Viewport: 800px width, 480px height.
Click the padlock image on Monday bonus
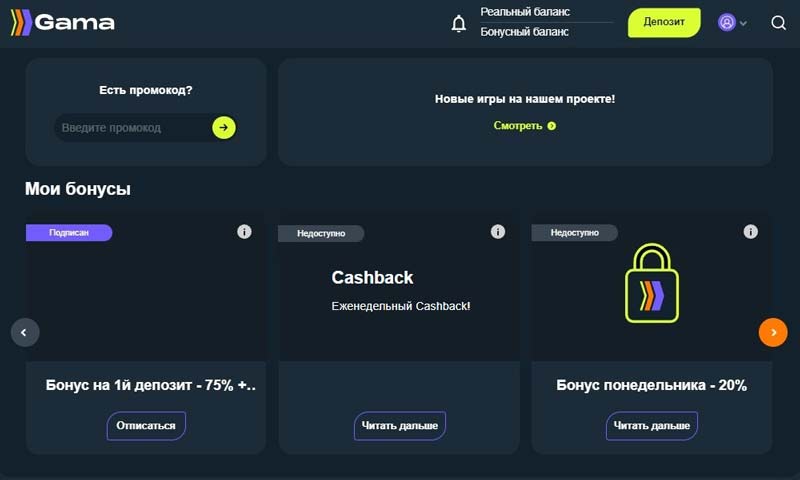click(651, 284)
